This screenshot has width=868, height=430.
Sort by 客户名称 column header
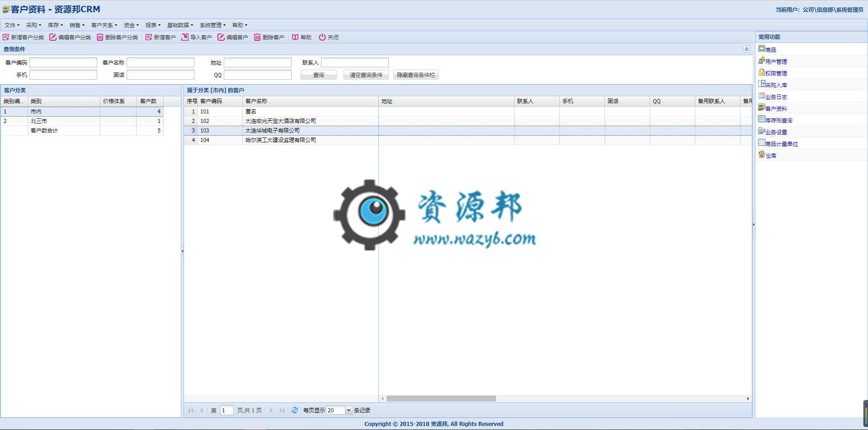pyautogui.click(x=311, y=101)
